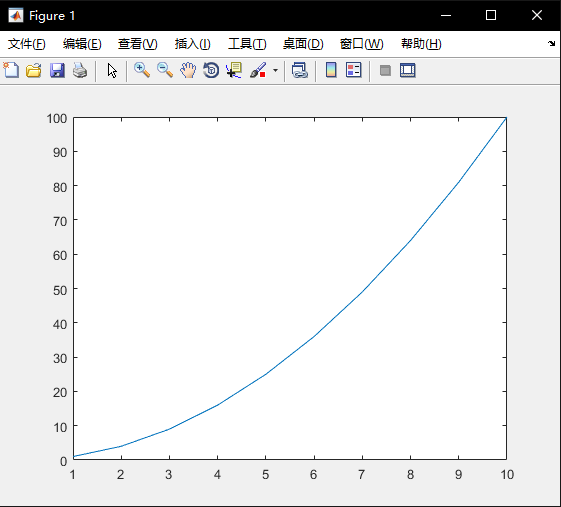This screenshot has height=507, width=561.
Task: Click the Link Plot icon
Action: coord(300,70)
